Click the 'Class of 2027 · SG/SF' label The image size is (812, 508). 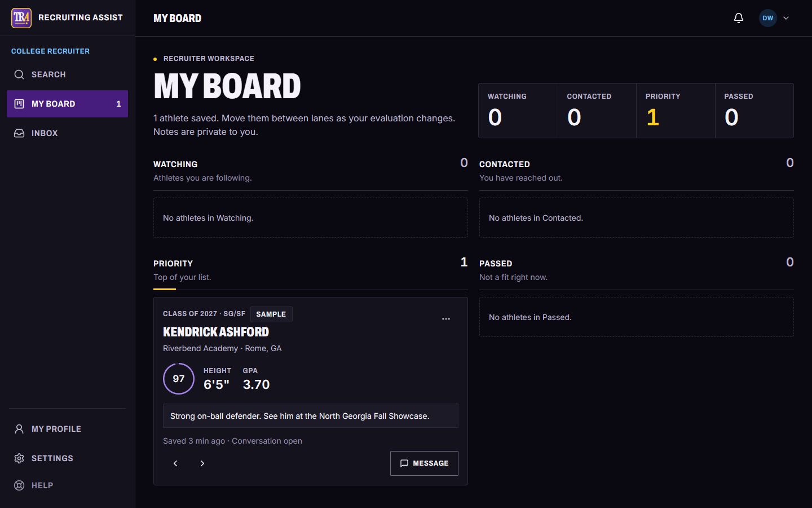204,314
